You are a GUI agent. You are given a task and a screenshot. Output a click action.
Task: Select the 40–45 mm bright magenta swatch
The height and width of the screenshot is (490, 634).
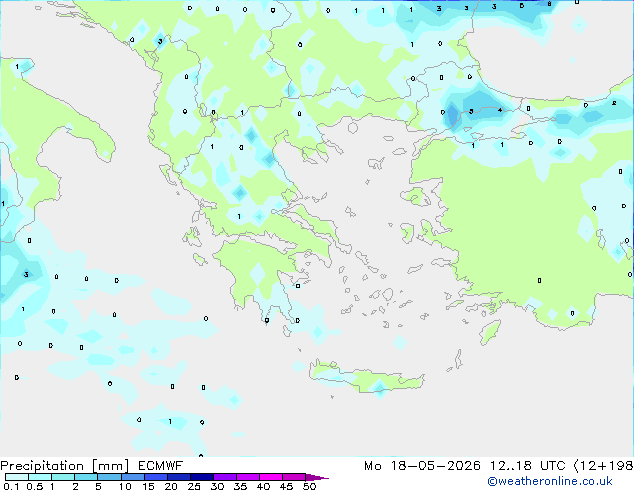pyautogui.click(x=271, y=477)
